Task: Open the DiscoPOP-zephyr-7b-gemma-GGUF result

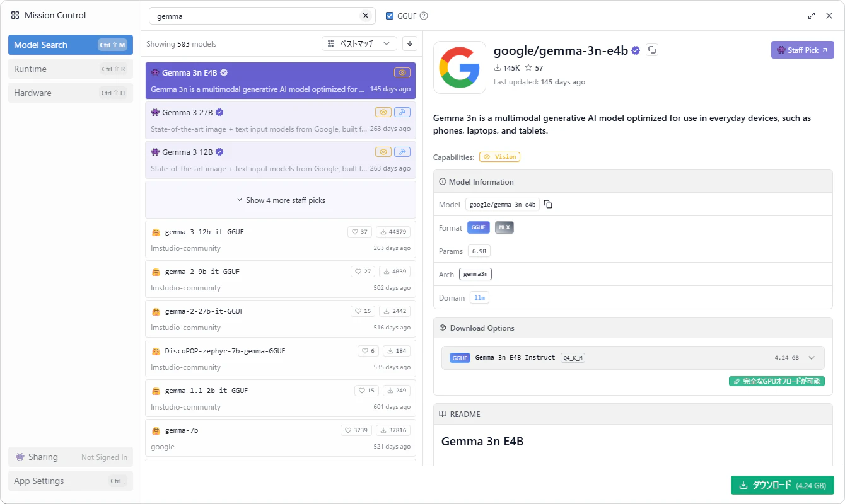Action: click(x=281, y=358)
